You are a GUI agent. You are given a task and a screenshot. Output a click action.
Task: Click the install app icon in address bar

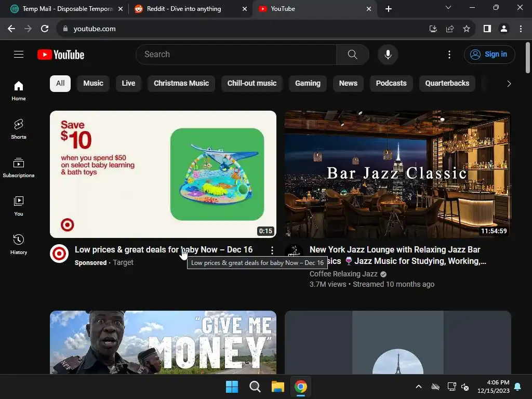coord(433,29)
